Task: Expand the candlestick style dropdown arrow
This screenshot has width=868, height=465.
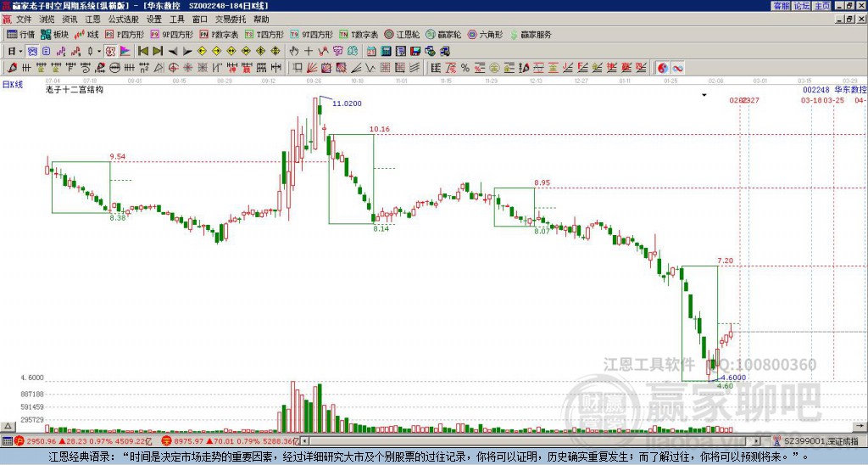Action: [x=99, y=51]
